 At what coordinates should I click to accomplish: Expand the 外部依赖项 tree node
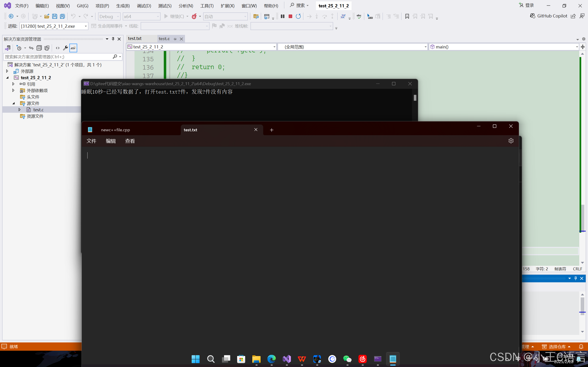(13, 90)
